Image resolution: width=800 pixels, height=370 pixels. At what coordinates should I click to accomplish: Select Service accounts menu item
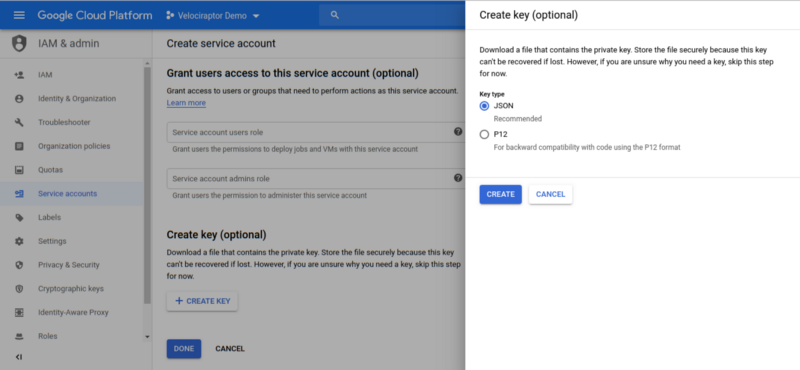[71, 193]
